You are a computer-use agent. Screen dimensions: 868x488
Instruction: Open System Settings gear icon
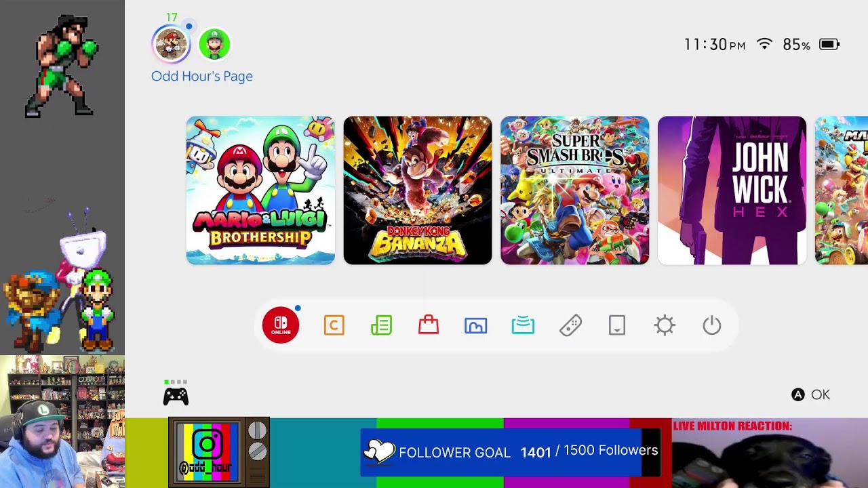665,325
